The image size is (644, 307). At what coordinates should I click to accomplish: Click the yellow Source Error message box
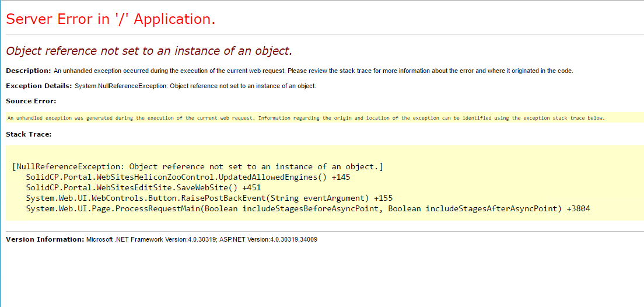point(325,117)
